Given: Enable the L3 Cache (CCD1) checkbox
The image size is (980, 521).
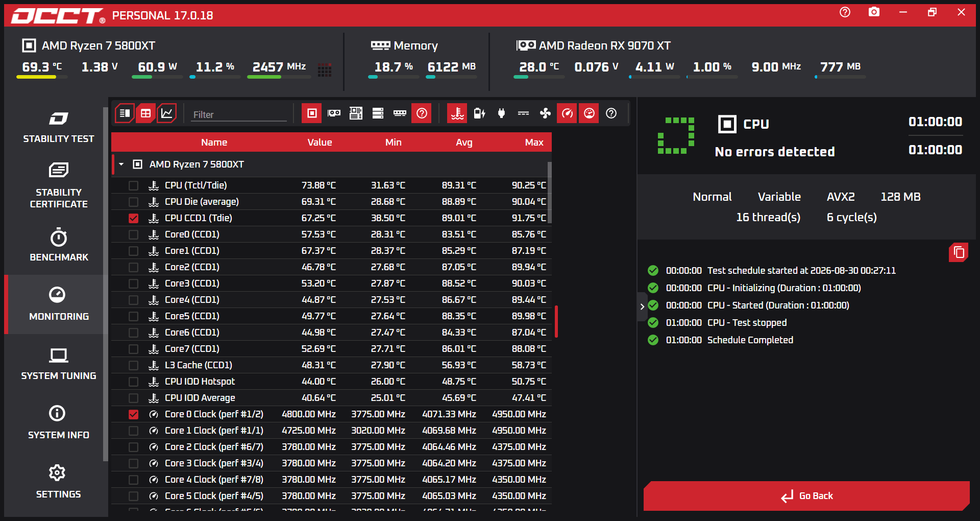Looking at the screenshot, I should click(x=133, y=365).
